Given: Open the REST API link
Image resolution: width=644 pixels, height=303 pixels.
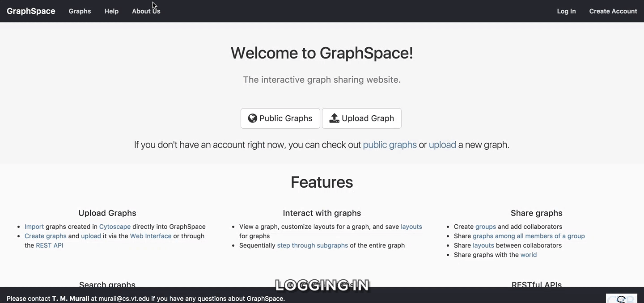Looking at the screenshot, I should [x=50, y=245].
